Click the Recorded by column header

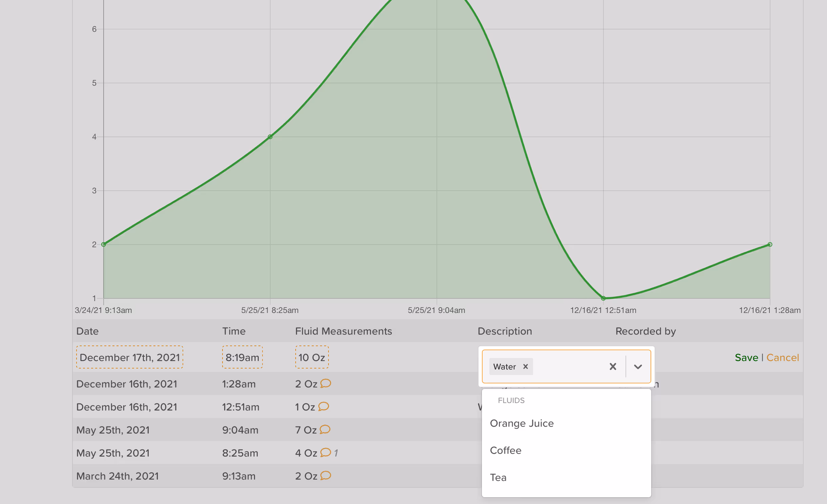[x=645, y=331]
